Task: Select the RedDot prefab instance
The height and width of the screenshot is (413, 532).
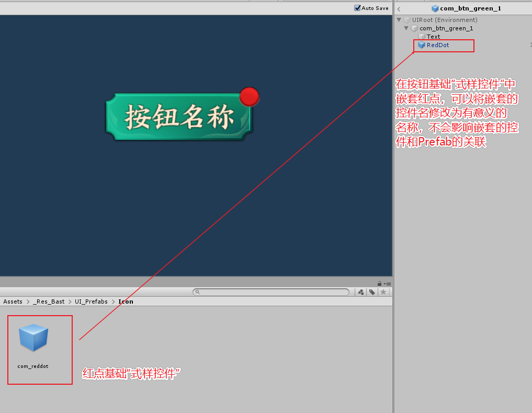Action: (438, 45)
